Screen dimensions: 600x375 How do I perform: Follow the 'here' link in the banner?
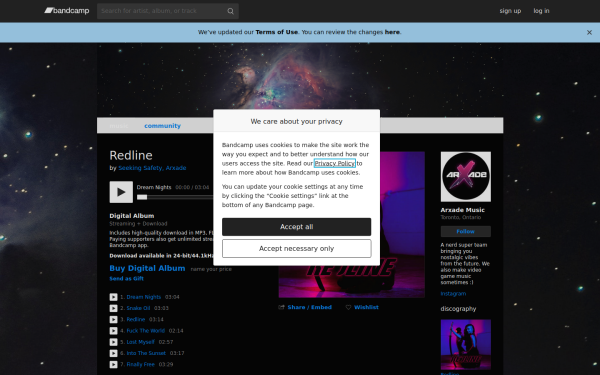[392, 32]
